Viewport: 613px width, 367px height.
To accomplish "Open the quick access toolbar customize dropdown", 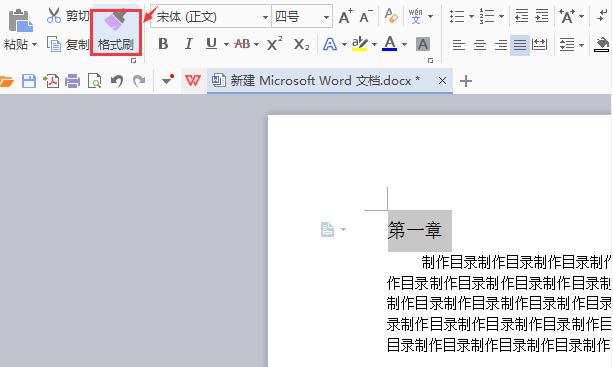I will pyautogui.click(x=168, y=80).
